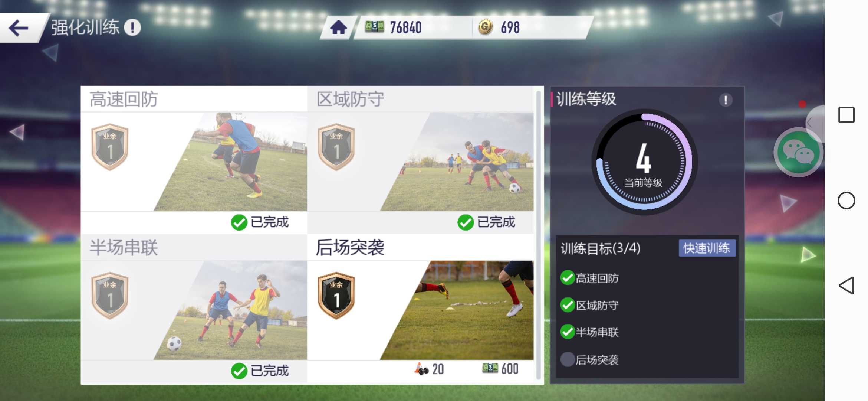Select the 后场突袭 training card

[420, 309]
